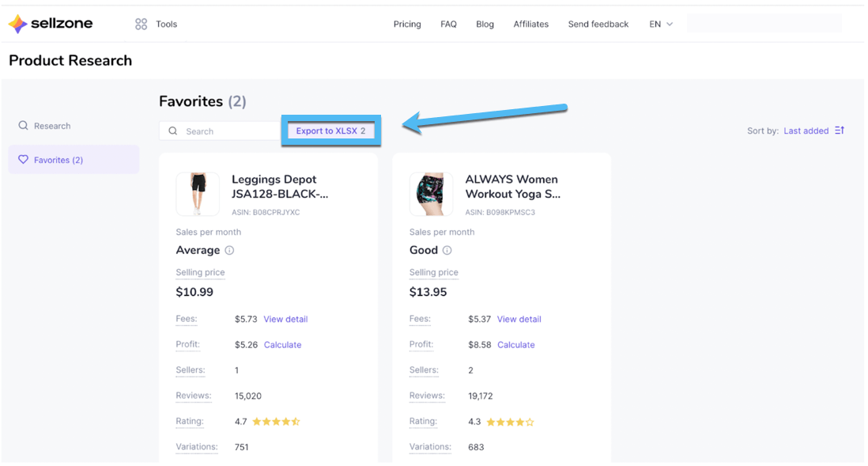868x466 pixels.
Task: Click the Research magnifier icon in sidebar
Action: pos(24,126)
